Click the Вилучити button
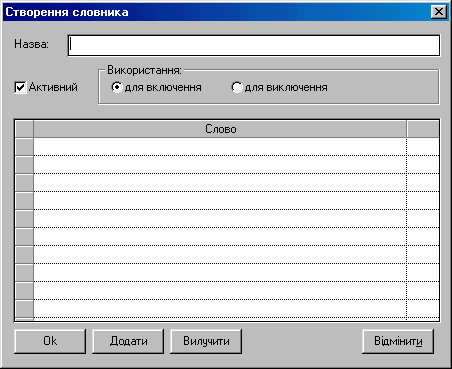Image resolution: width=452 pixels, height=369 pixels. tap(206, 341)
